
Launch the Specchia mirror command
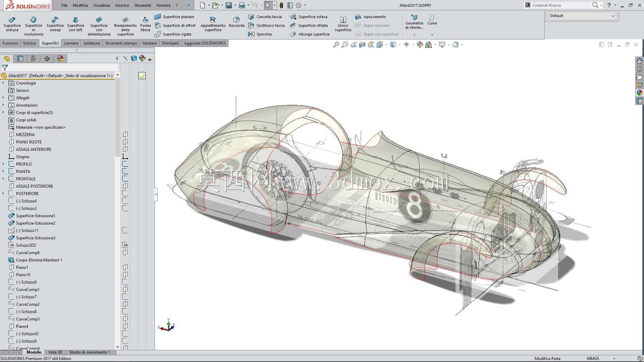[260, 34]
